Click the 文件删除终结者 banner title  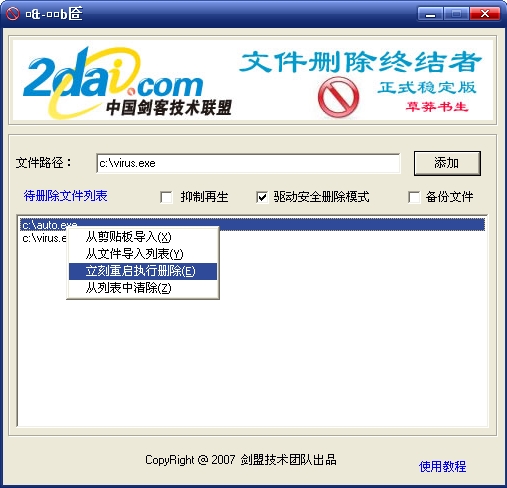click(x=360, y=62)
